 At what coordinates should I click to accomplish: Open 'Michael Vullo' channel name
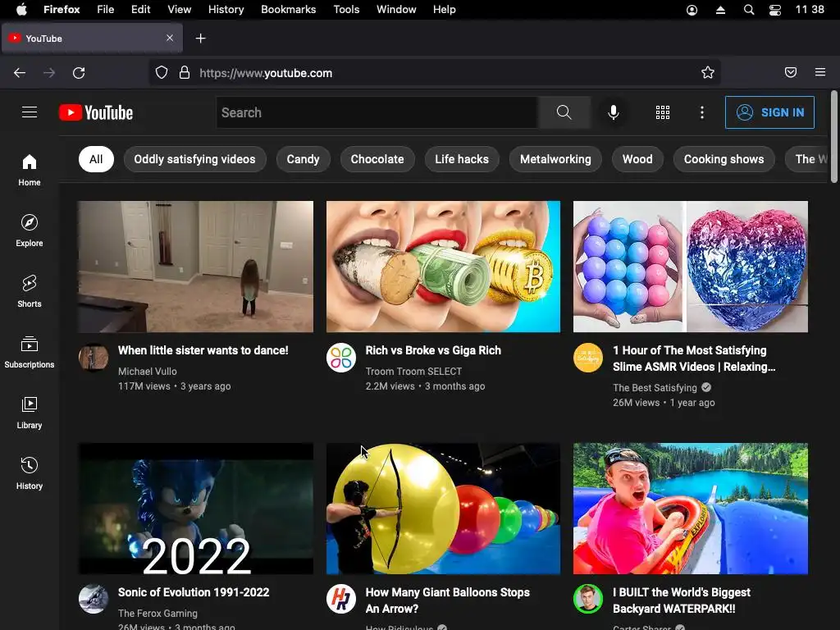[x=148, y=372]
